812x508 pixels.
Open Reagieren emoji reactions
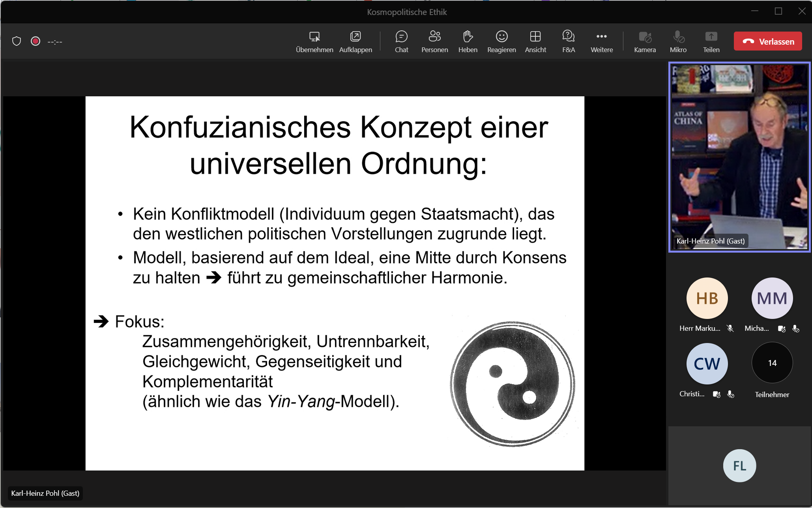501,41
